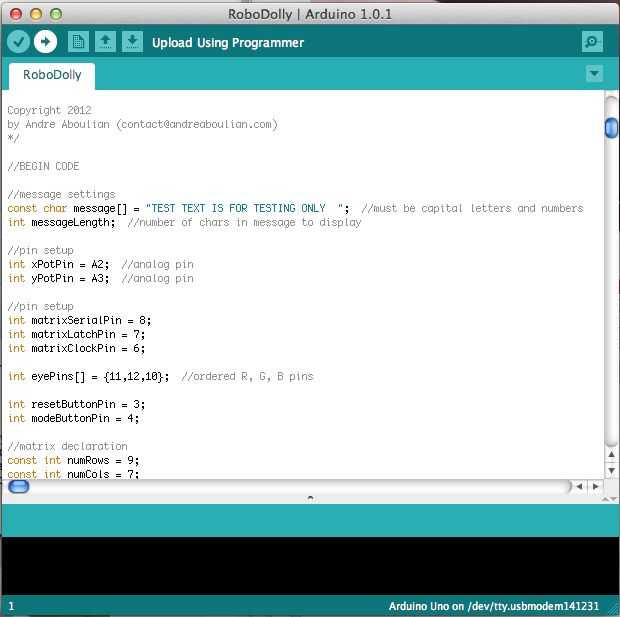Click the status bar board and port text

493,606
